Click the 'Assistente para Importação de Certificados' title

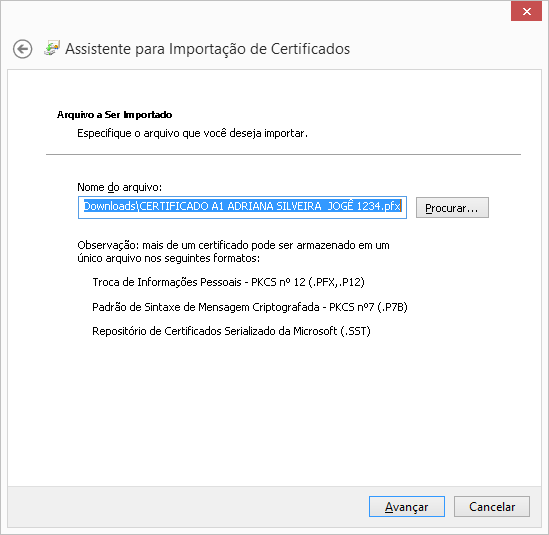(x=208, y=49)
